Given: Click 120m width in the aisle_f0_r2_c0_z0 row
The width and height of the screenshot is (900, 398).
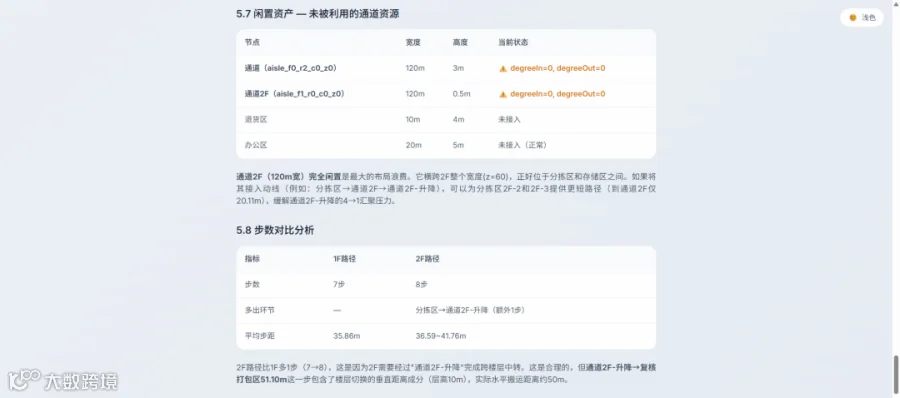Looking at the screenshot, I should (x=415, y=68).
